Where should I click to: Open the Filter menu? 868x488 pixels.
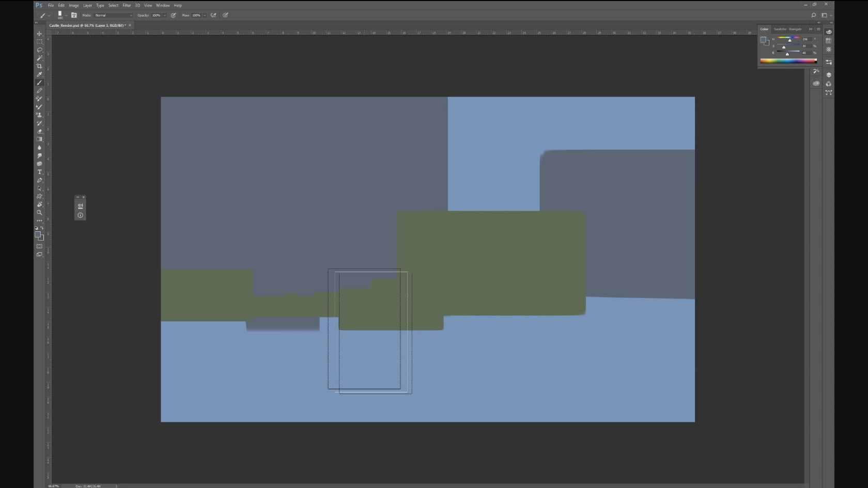(x=127, y=5)
